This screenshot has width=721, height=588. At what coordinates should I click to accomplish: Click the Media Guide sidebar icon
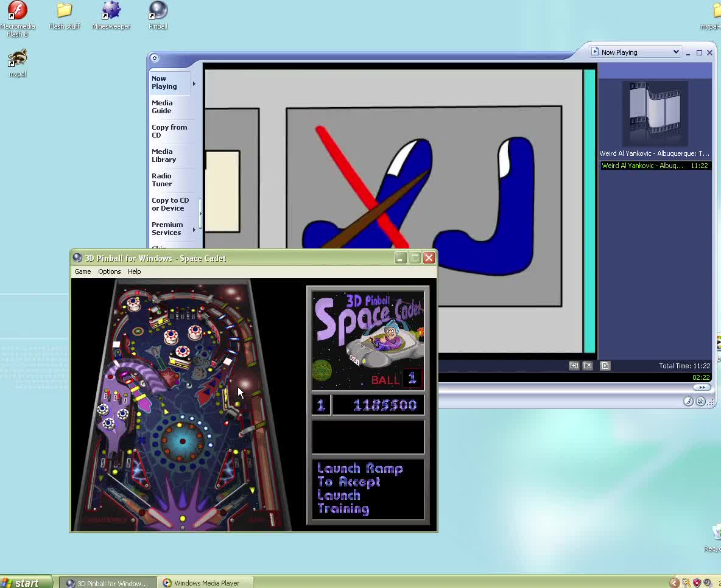(x=162, y=107)
